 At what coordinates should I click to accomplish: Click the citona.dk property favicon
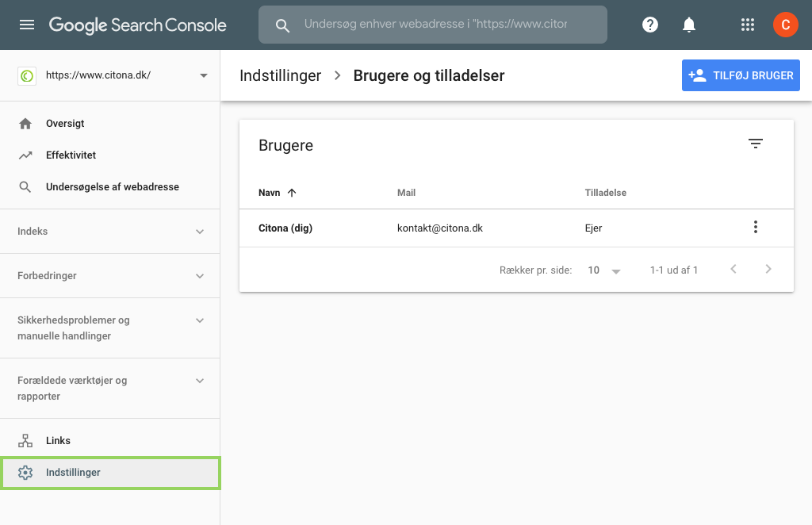26,76
